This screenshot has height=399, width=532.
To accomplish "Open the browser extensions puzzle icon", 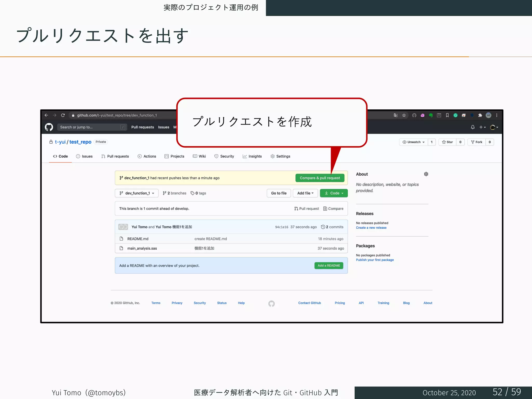I will click(x=480, y=115).
